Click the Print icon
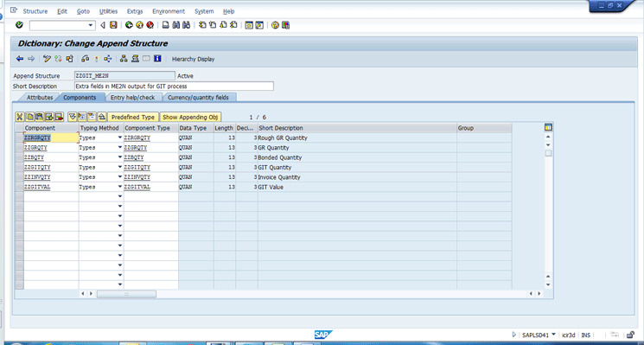Screen dimensions: 644x345 [x=165, y=25]
